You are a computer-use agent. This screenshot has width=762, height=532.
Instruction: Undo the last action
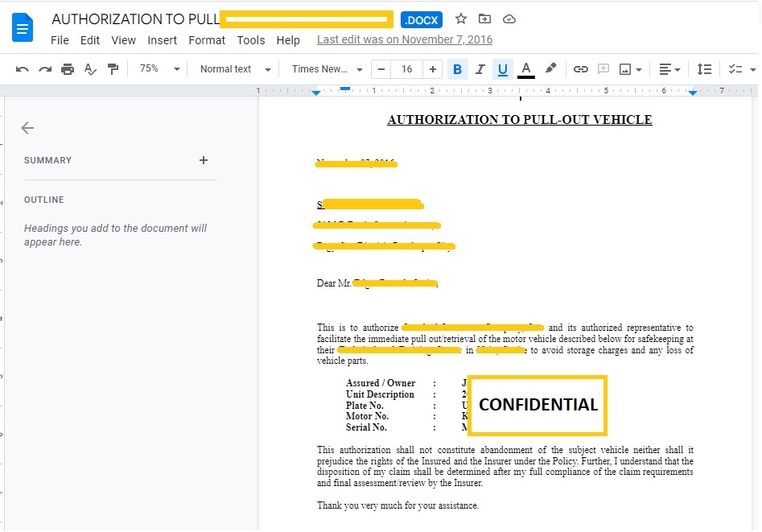point(22,69)
